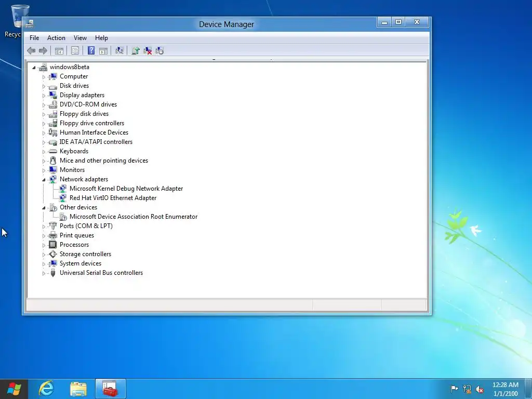Click the Windows Start button
The width and height of the screenshot is (532, 399).
point(14,389)
